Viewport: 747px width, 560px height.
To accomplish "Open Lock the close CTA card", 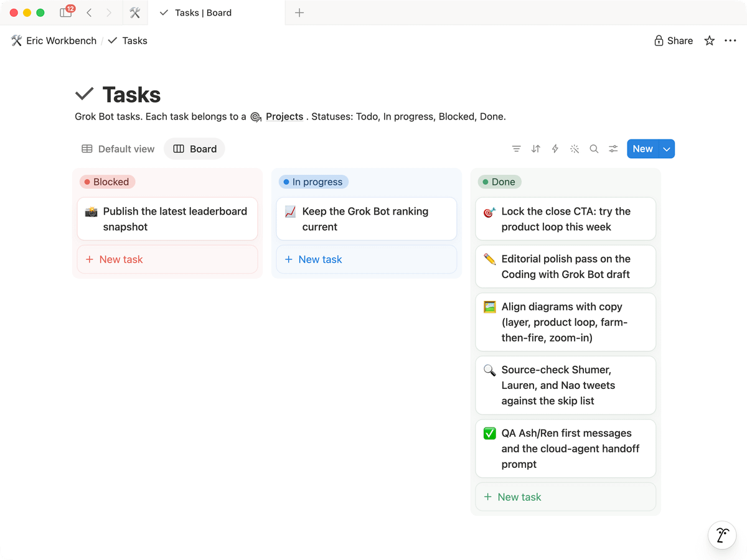I will [x=566, y=219].
